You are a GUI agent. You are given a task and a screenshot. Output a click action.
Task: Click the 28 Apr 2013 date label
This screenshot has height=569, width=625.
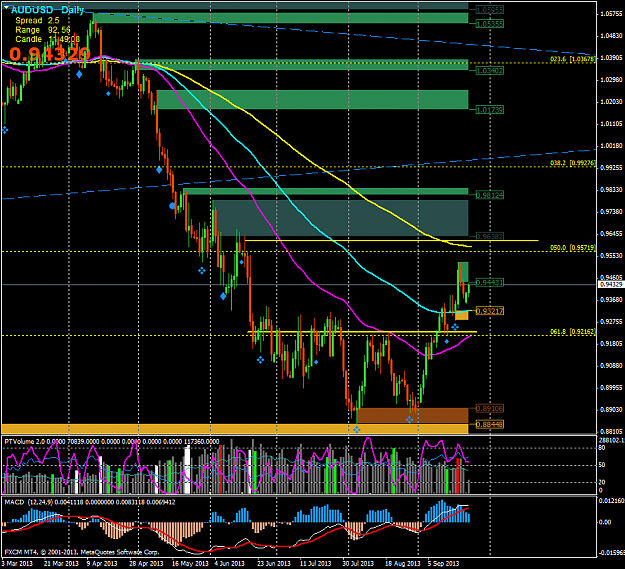pos(146,564)
